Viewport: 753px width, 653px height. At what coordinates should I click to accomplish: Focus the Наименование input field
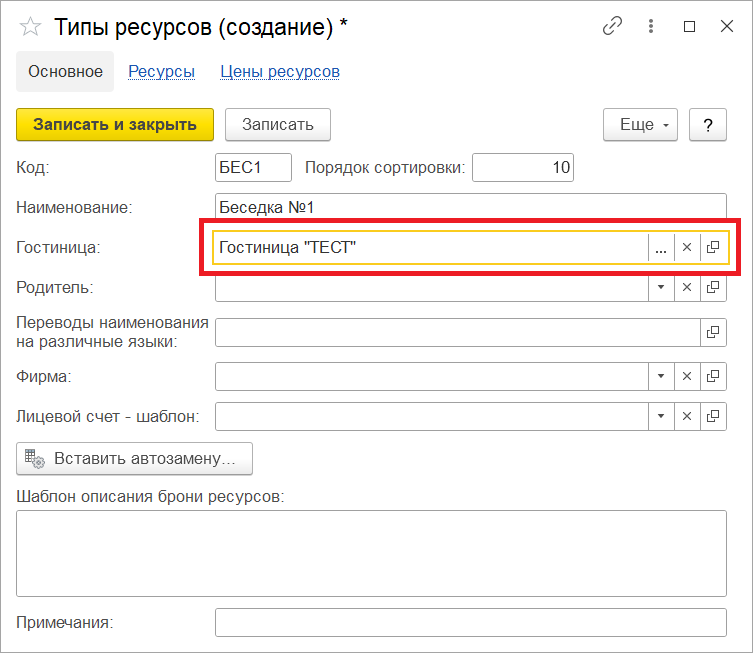pos(471,207)
